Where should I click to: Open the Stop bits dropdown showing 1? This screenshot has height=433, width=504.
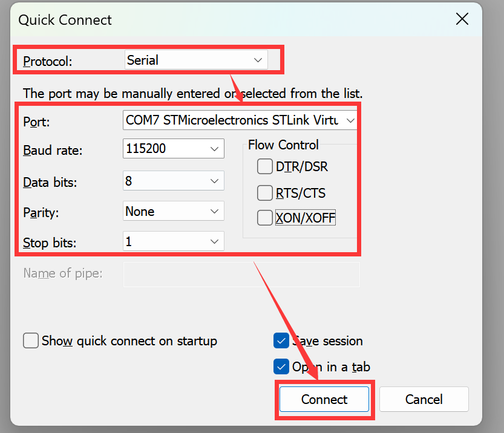pos(173,241)
